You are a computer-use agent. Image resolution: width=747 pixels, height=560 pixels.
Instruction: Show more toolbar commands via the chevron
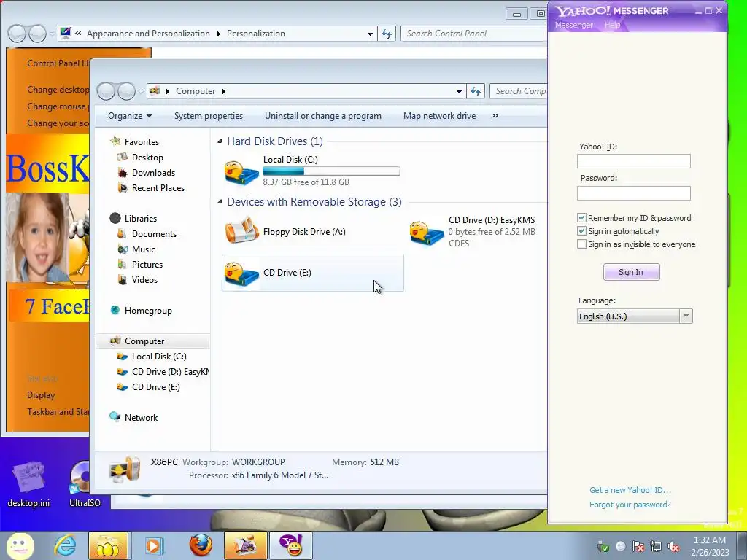tap(495, 116)
